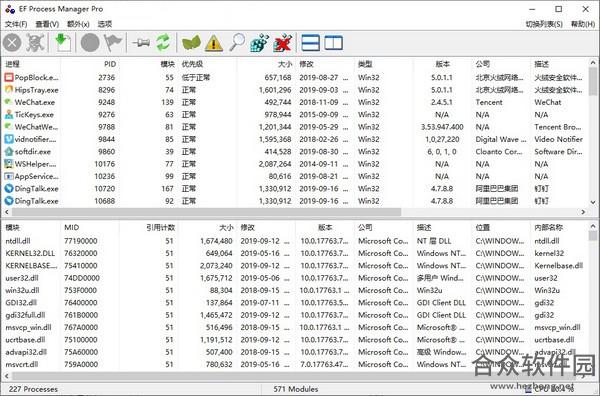Switch to vertical split layout icon
Screen dimensions: 600x396
(x=333, y=43)
